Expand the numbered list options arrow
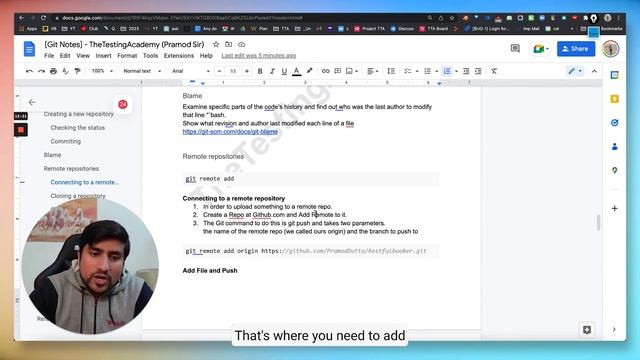 click(456, 71)
